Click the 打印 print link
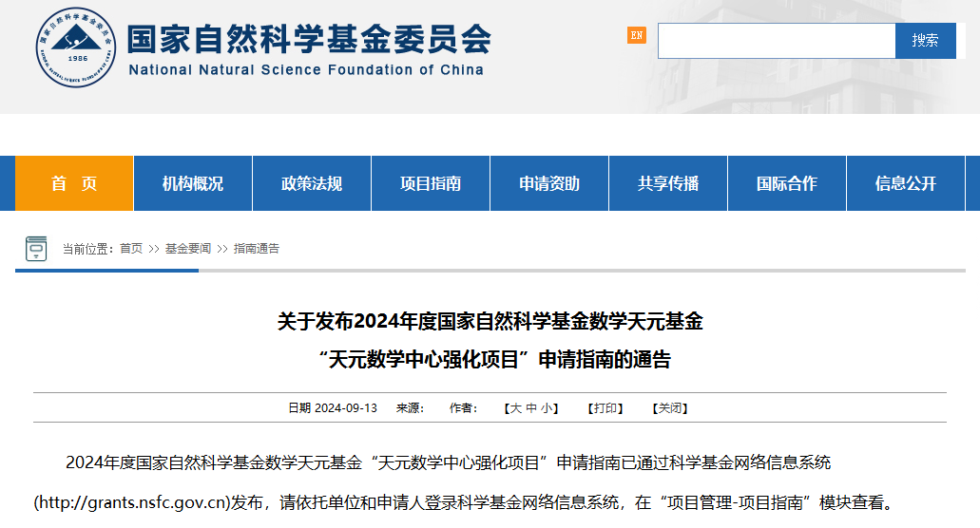Image resolution: width=980 pixels, height=528 pixels. 605,408
